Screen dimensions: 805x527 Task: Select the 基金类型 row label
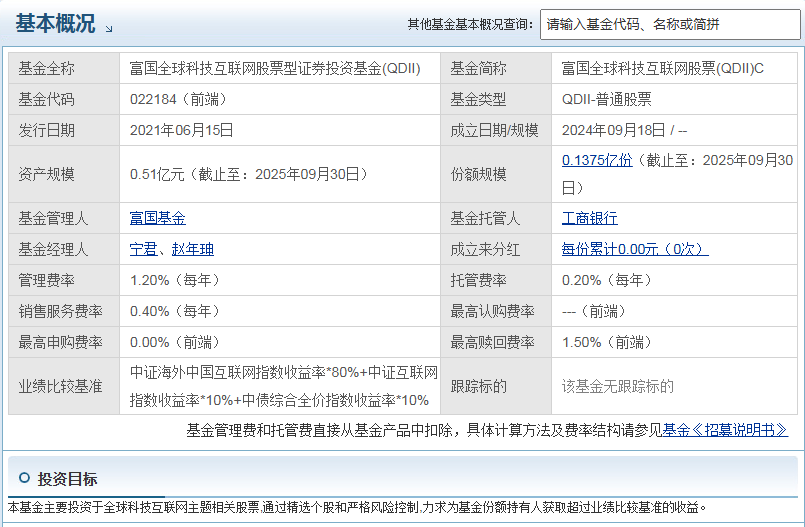(x=478, y=99)
